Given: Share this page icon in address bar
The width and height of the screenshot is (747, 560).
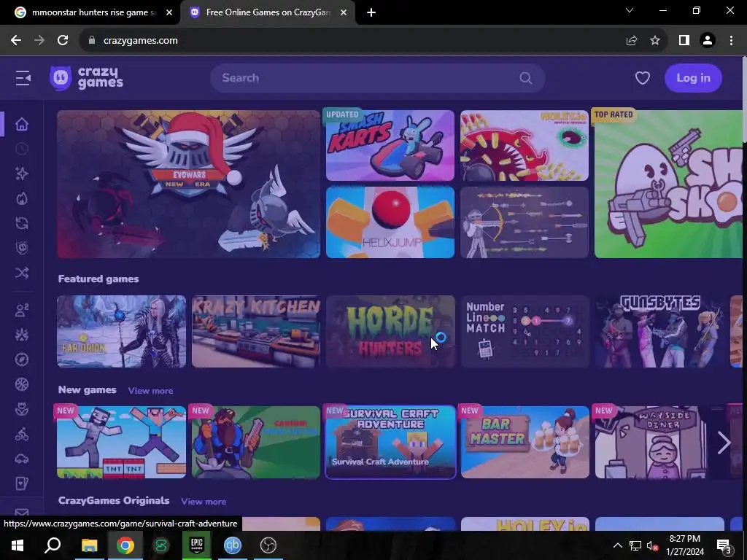Looking at the screenshot, I should pyautogui.click(x=632, y=41).
